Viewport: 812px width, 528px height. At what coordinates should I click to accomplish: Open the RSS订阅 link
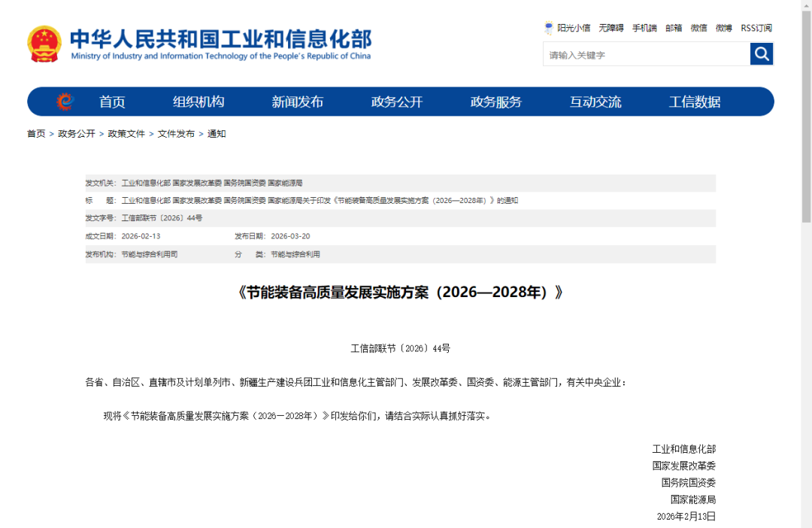tap(756, 28)
